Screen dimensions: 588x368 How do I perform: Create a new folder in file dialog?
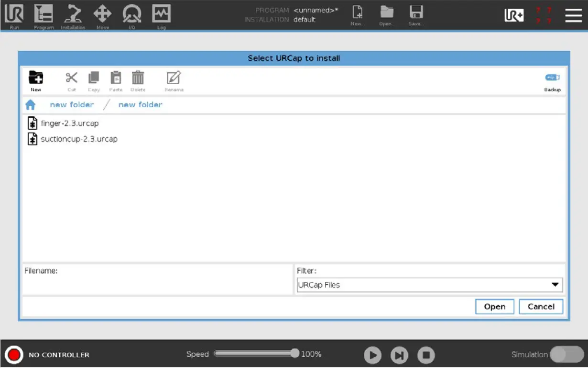coord(36,81)
